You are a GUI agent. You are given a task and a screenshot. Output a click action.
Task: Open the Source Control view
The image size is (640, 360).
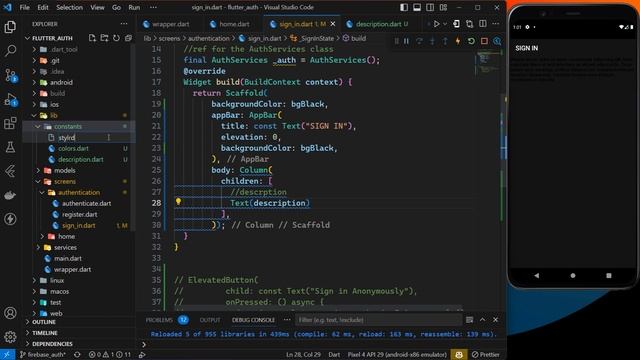pyautogui.click(x=10, y=75)
